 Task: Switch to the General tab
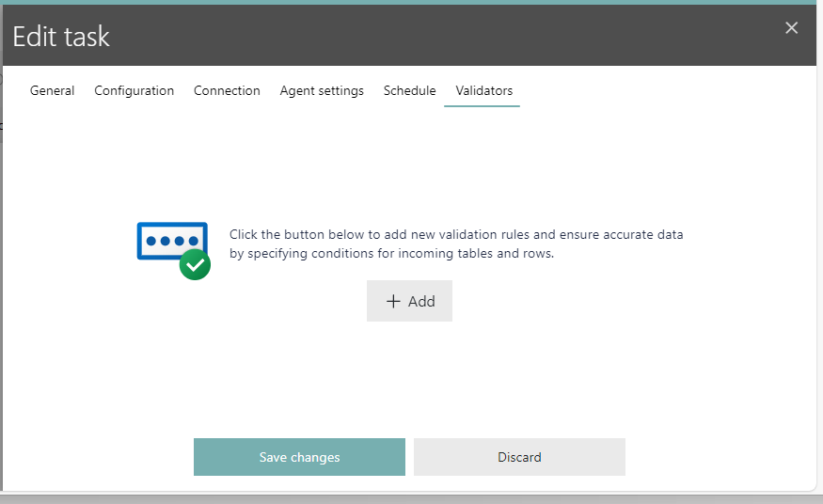pyautogui.click(x=52, y=90)
